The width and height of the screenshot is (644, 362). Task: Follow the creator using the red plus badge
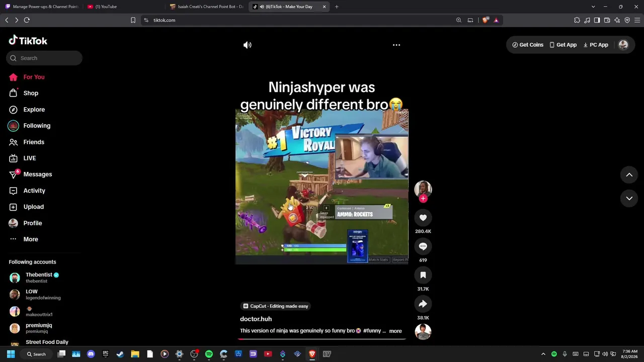click(423, 199)
